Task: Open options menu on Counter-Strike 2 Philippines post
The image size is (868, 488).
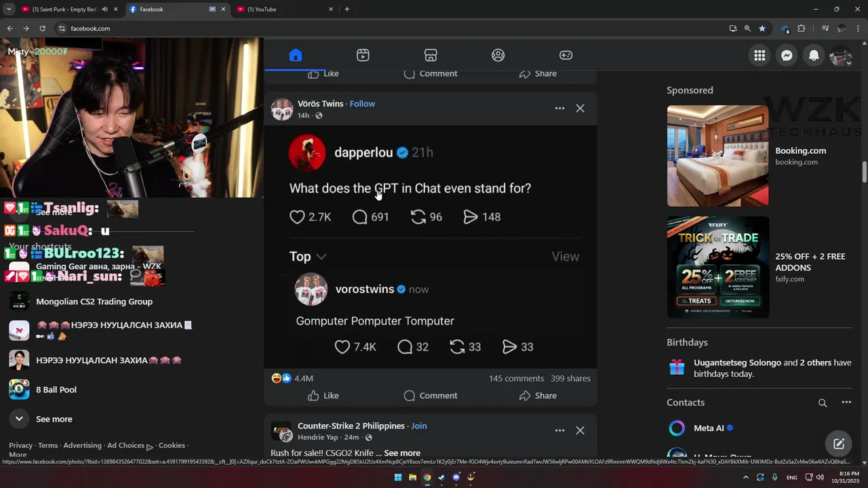Action: pyautogui.click(x=559, y=430)
